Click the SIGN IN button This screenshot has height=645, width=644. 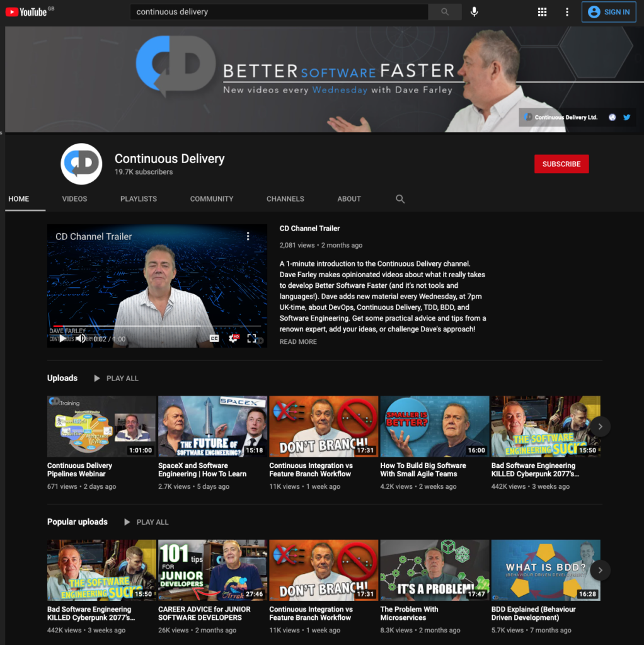pos(608,12)
